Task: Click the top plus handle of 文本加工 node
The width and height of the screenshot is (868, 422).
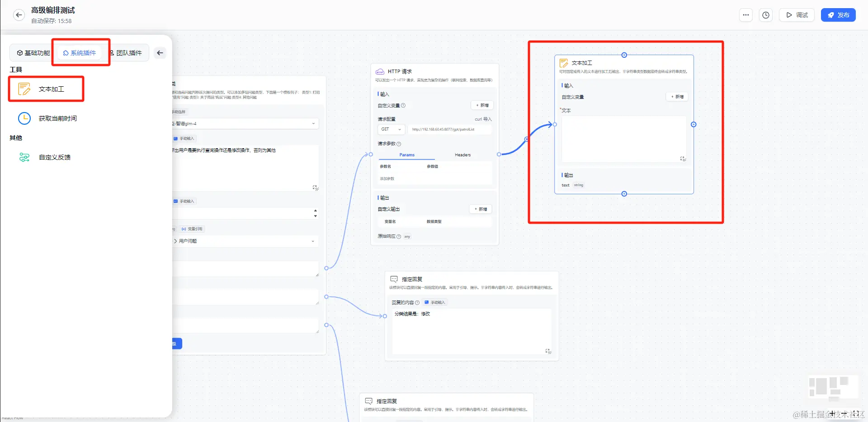Action: [624, 55]
